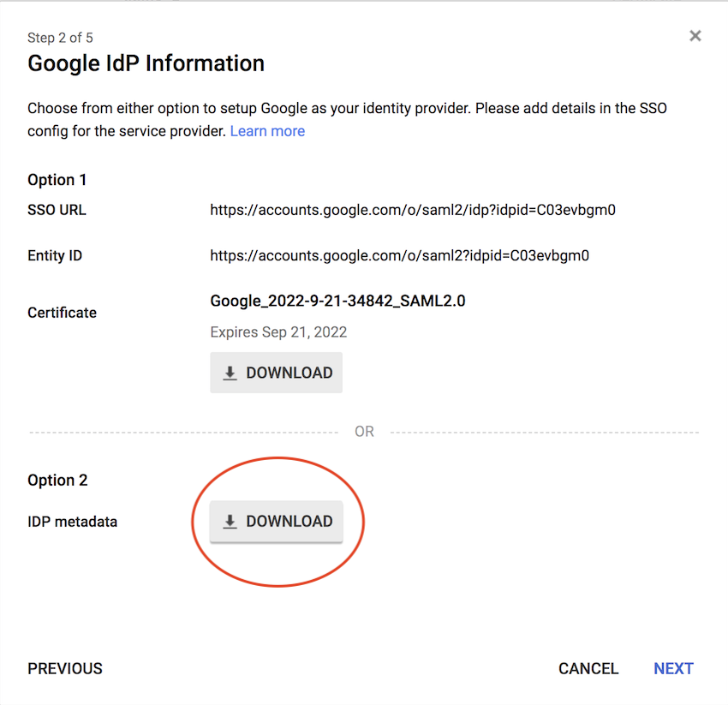The width and height of the screenshot is (728, 705).
Task: Select the SSO URL value text
Action: coord(413,210)
